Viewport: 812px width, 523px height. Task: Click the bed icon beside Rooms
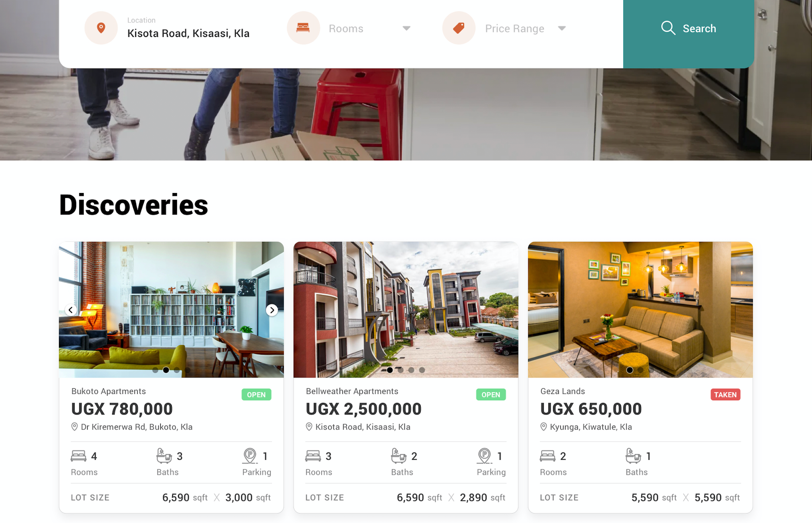(x=303, y=28)
